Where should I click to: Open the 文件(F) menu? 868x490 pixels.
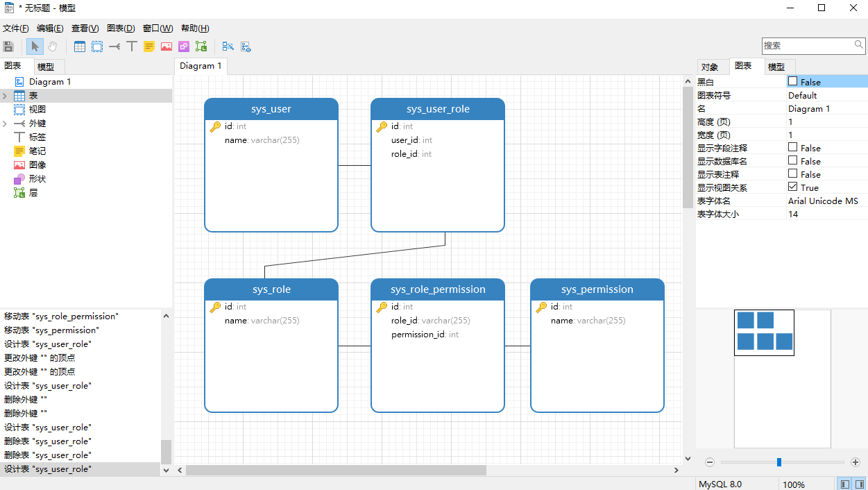coord(15,28)
